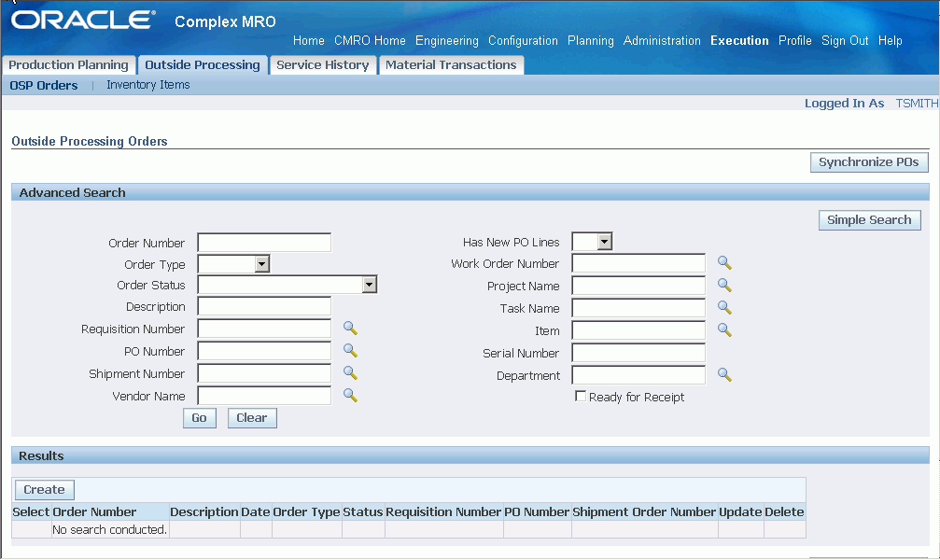Switch to the Production Planning tab
Image resolution: width=940 pixels, height=560 pixels.
(x=68, y=64)
